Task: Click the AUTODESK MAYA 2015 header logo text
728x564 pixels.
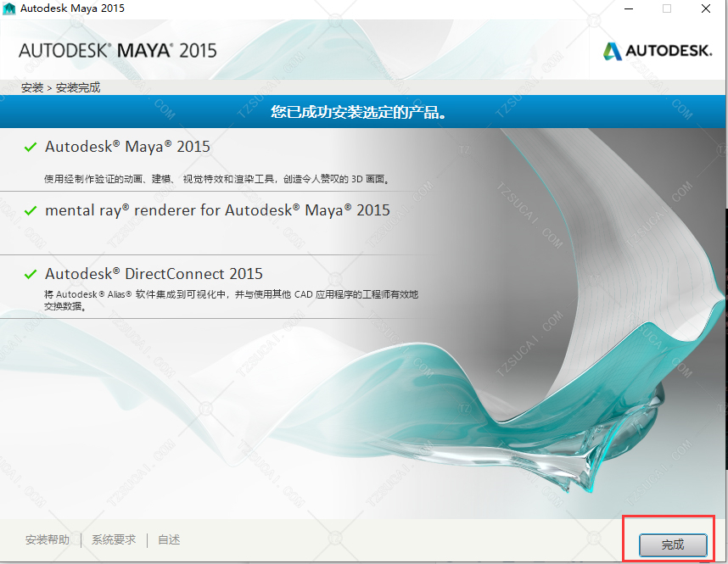Action: coord(117,51)
